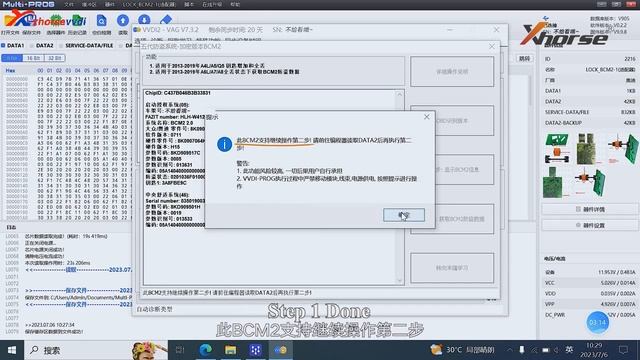Switch to the DATA1 tab
Viewport: 640px width, 360px height.
click(13, 45)
